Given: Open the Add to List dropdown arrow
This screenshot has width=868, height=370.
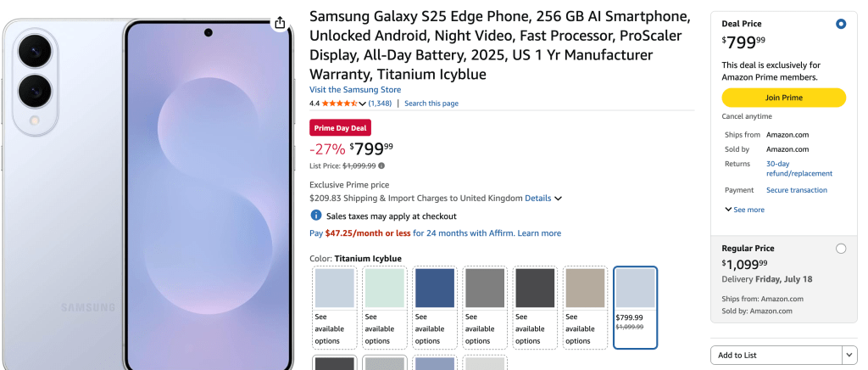Looking at the screenshot, I should tap(849, 355).
